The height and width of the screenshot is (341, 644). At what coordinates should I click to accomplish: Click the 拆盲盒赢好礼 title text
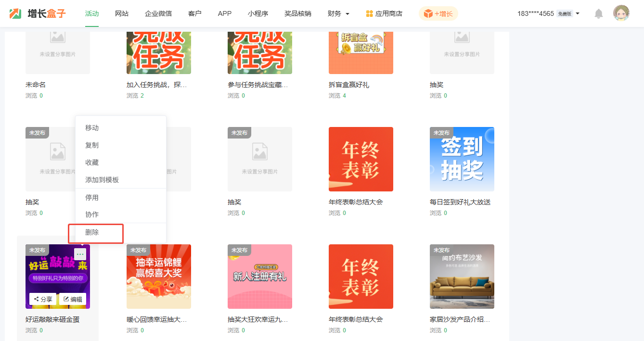349,85
